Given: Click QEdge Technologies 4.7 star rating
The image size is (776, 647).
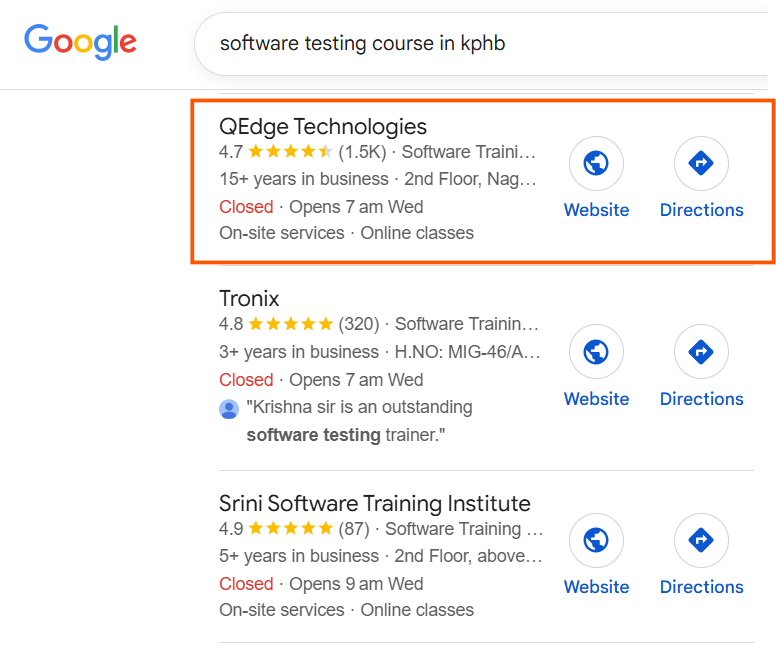Looking at the screenshot, I should point(290,152).
